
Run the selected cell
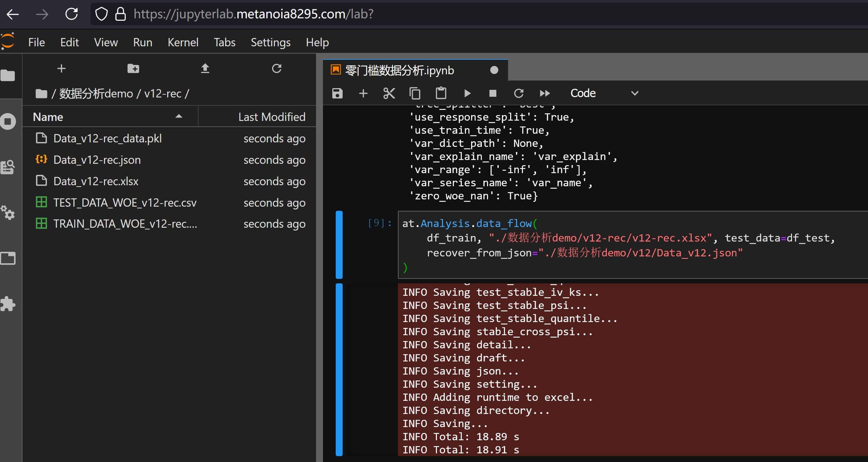pyautogui.click(x=467, y=93)
